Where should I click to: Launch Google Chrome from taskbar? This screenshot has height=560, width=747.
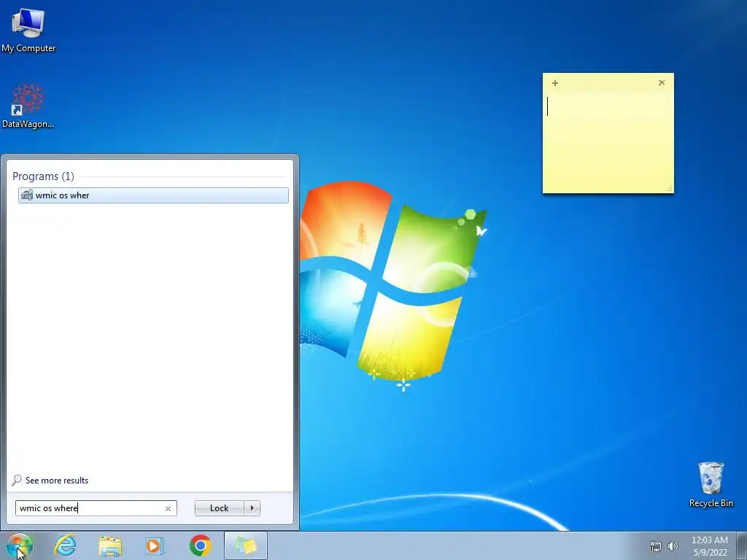coord(200,545)
